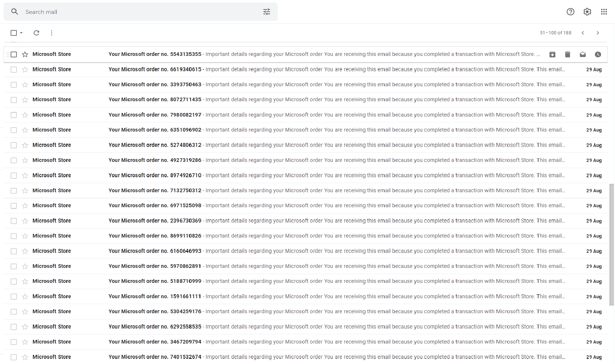The image size is (615, 364).
Task: Select the order 5543135355 email checkbox
Action: (14, 54)
